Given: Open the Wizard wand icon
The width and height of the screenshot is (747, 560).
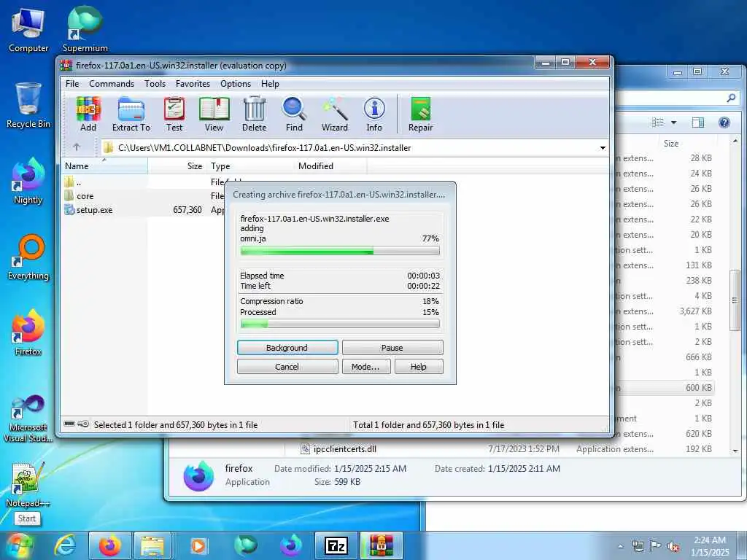Looking at the screenshot, I should [334, 114].
